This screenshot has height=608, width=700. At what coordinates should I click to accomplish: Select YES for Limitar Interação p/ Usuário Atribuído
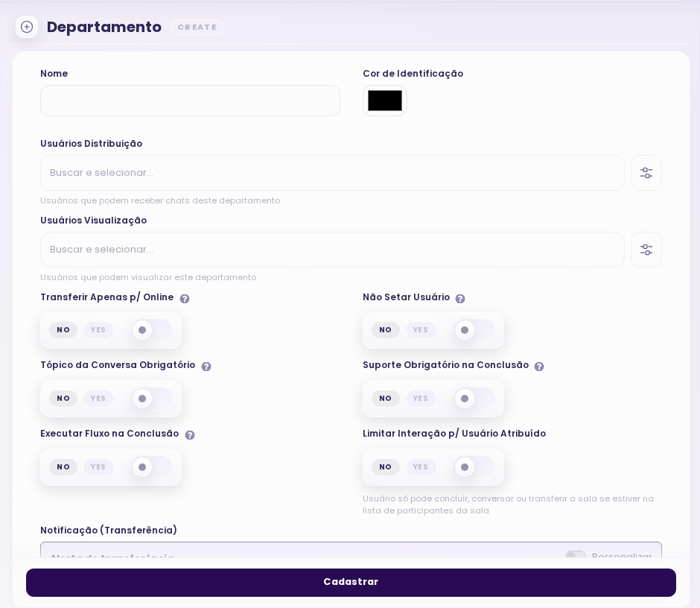pyautogui.click(x=421, y=467)
